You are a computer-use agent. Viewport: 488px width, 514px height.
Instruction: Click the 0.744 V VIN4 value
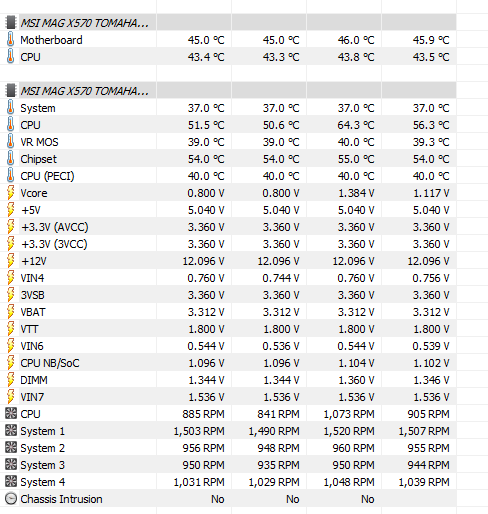281,278
